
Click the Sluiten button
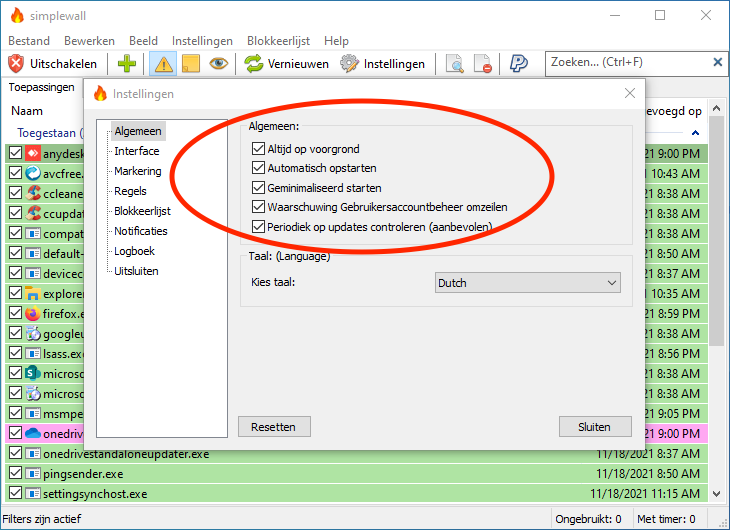point(594,426)
